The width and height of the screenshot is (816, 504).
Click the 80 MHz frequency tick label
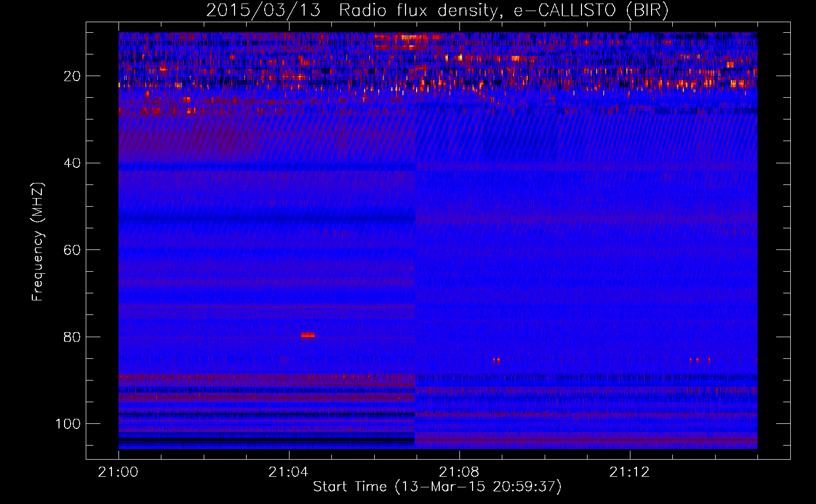pyautogui.click(x=72, y=337)
